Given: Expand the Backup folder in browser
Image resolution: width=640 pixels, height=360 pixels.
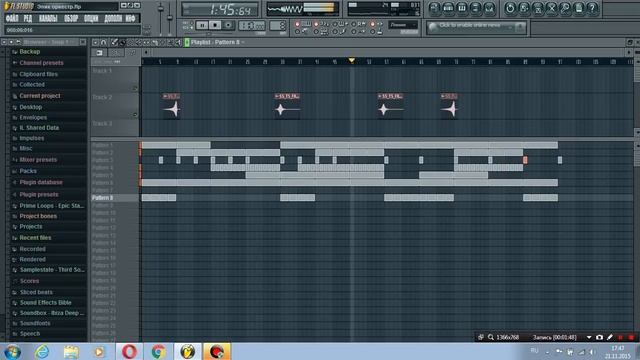Looking at the screenshot, I should (x=30, y=52).
